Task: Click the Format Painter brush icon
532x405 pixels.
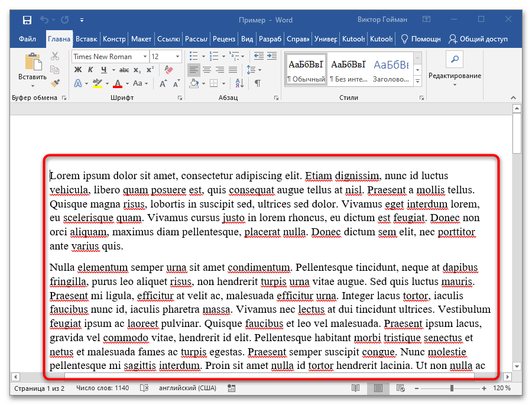Action: 56,83
